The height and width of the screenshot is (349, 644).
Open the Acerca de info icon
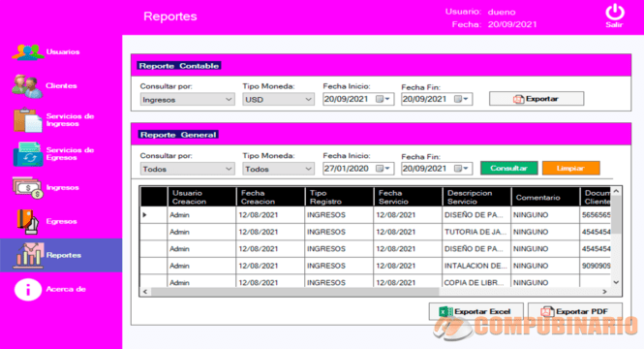point(28,290)
